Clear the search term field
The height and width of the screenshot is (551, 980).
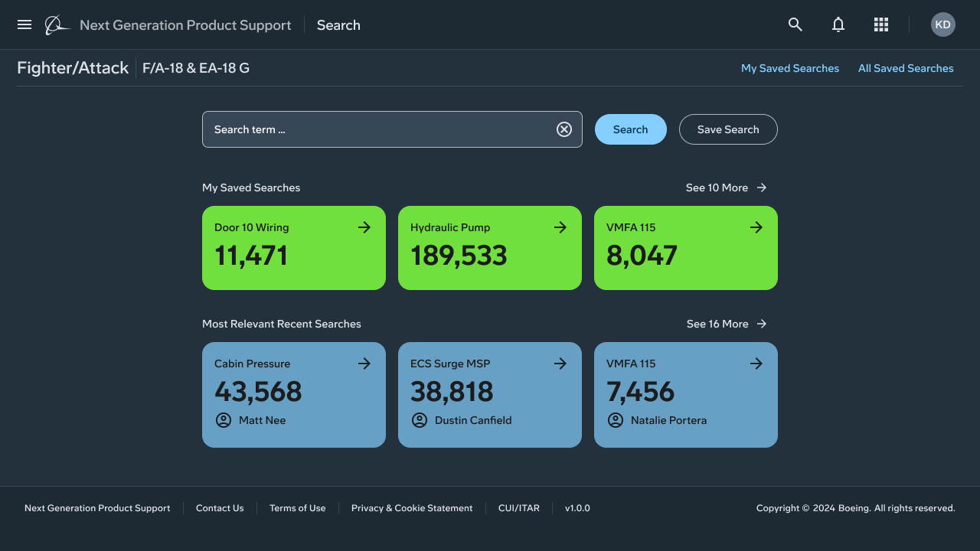pos(564,129)
